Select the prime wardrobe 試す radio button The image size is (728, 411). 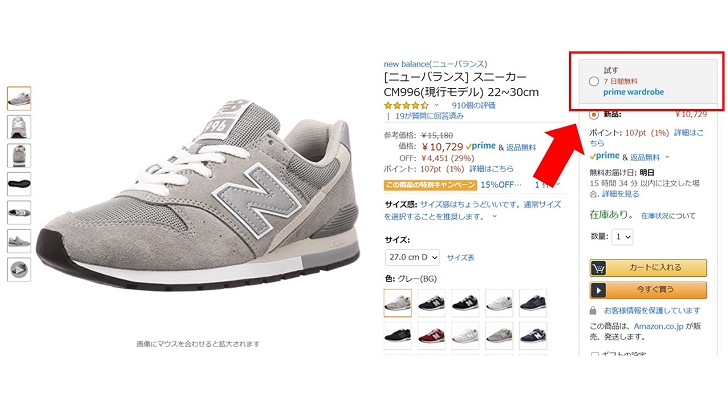click(593, 81)
